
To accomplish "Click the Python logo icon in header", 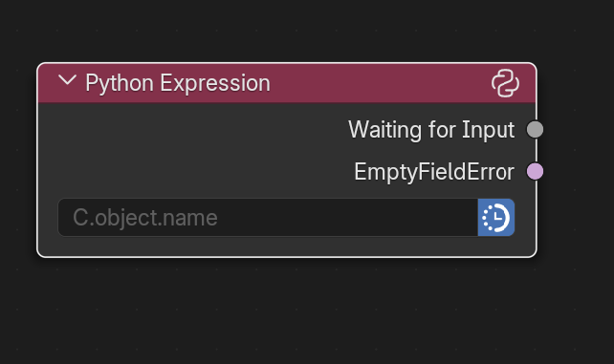I will [505, 83].
